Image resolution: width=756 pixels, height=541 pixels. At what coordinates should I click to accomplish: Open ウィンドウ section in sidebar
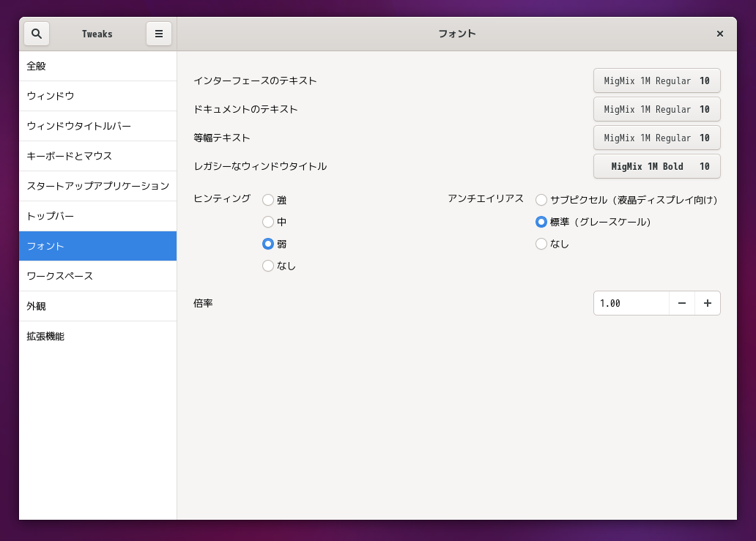pos(98,96)
